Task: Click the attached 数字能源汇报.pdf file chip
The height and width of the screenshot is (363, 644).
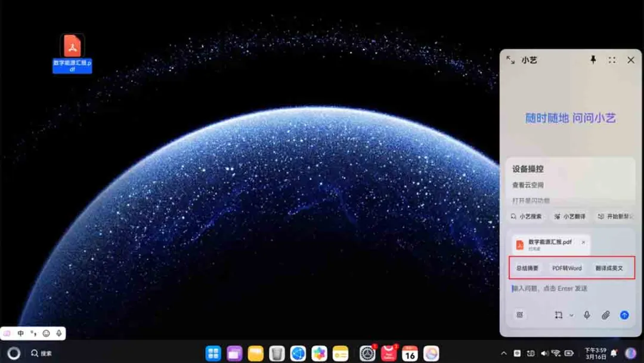Action: (550, 245)
